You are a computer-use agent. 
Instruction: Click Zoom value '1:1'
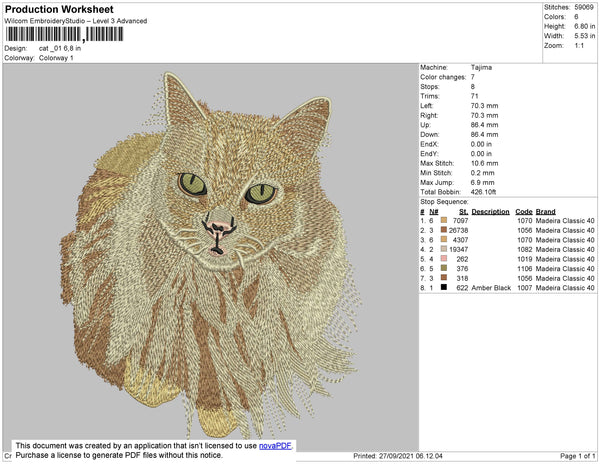pos(579,46)
